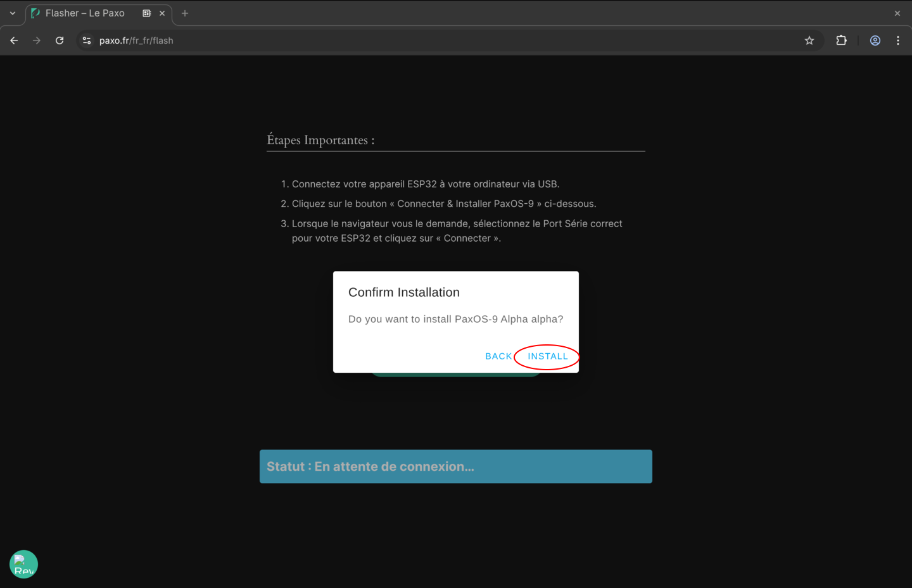Go back to the previous page
Screen dimensions: 912x588
13,40
